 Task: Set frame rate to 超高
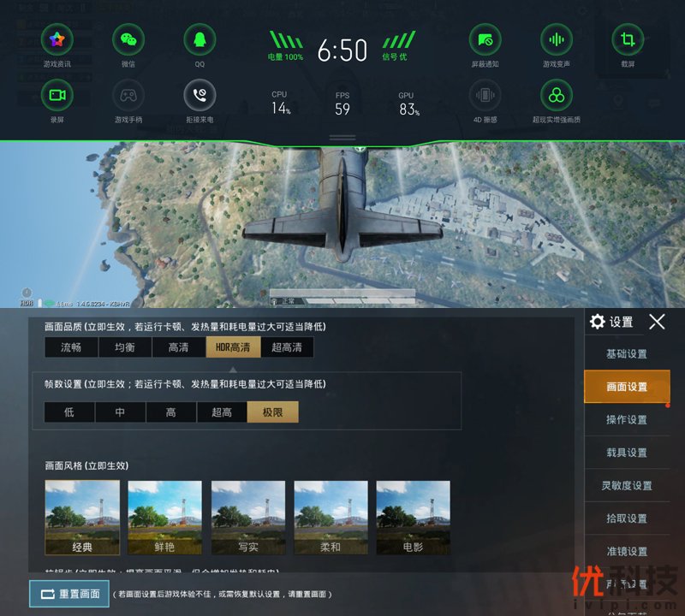click(x=222, y=412)
